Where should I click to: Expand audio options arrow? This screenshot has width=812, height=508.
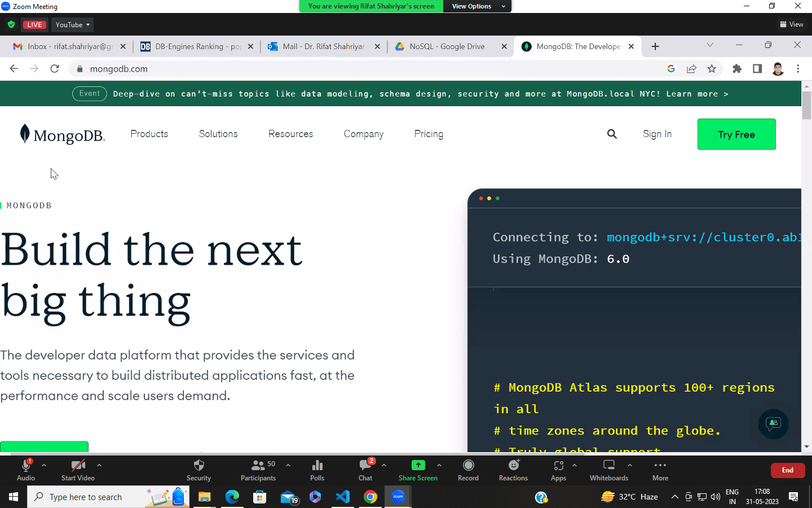(44, 465)
